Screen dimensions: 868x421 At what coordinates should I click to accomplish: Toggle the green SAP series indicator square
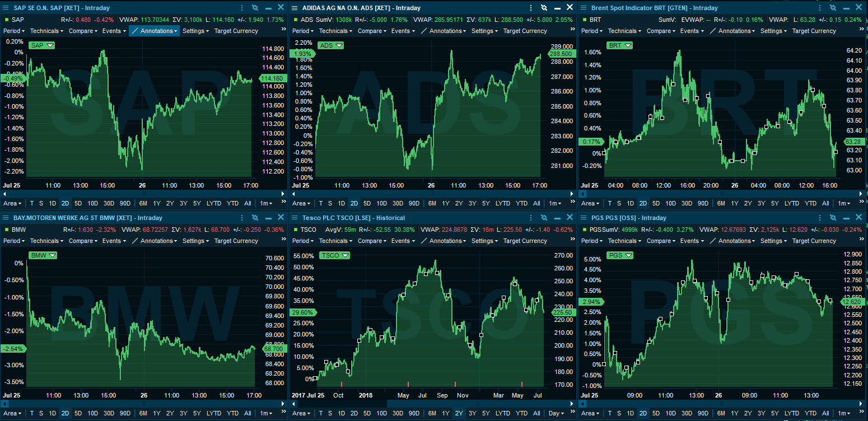tap(6, 20)
